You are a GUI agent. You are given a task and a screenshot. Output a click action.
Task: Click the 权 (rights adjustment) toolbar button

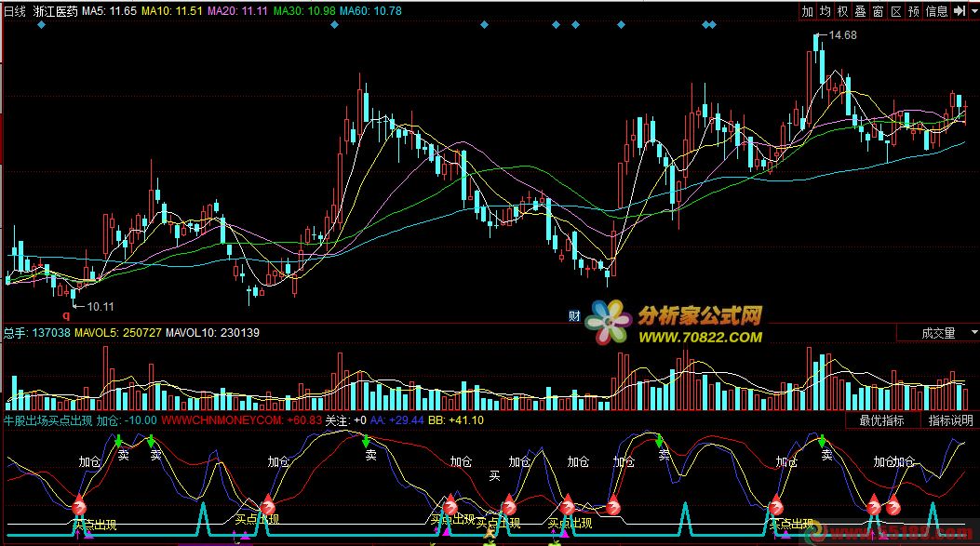pyautogui.click(x=843, y=11)
